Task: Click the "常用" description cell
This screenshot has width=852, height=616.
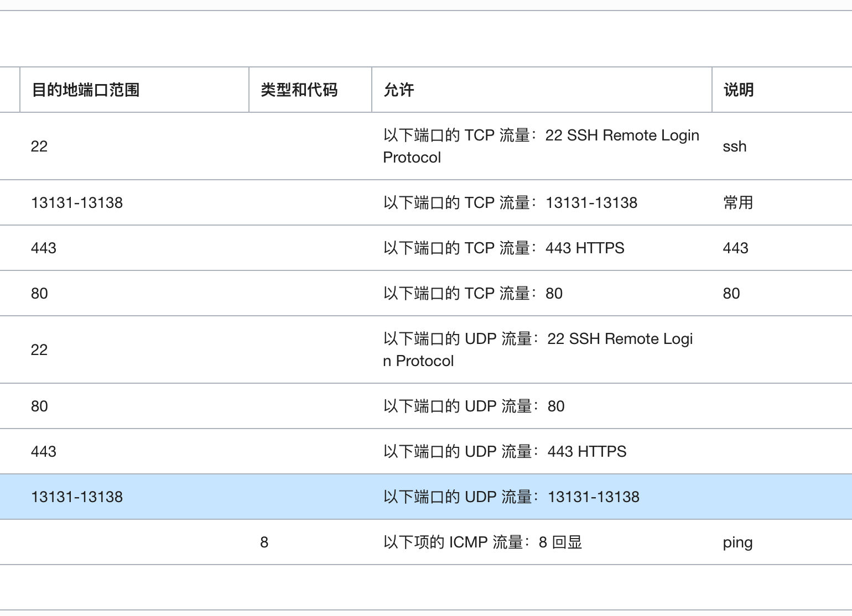Action: point(737,203)
